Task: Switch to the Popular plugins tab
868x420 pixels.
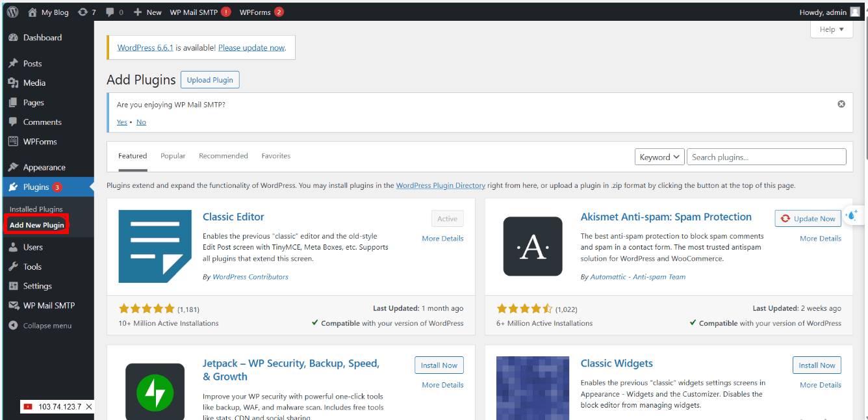Action: click(173, 156)
